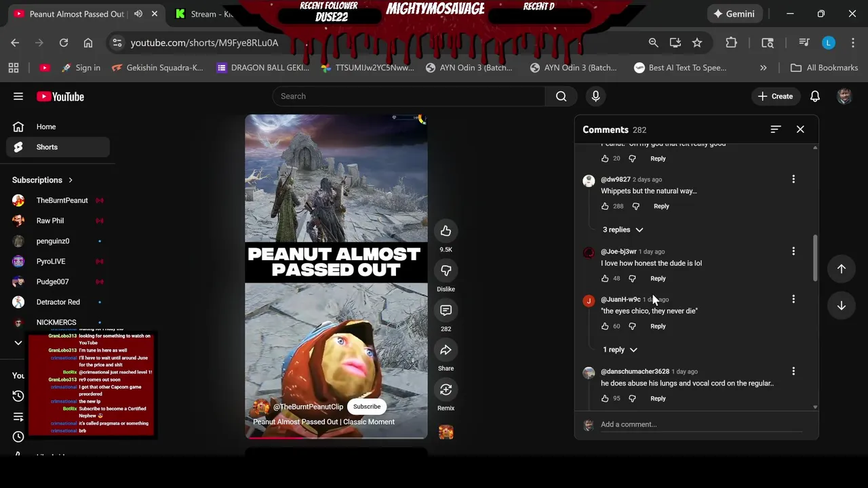Show more subscriptions chevron
Screen dimensions: 868x488
18,343
